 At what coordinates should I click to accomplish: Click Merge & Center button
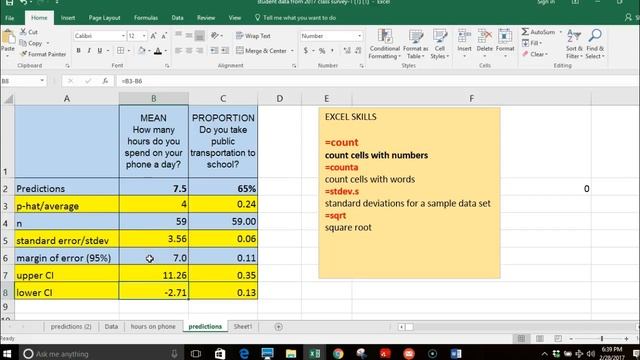click(261, 51)
